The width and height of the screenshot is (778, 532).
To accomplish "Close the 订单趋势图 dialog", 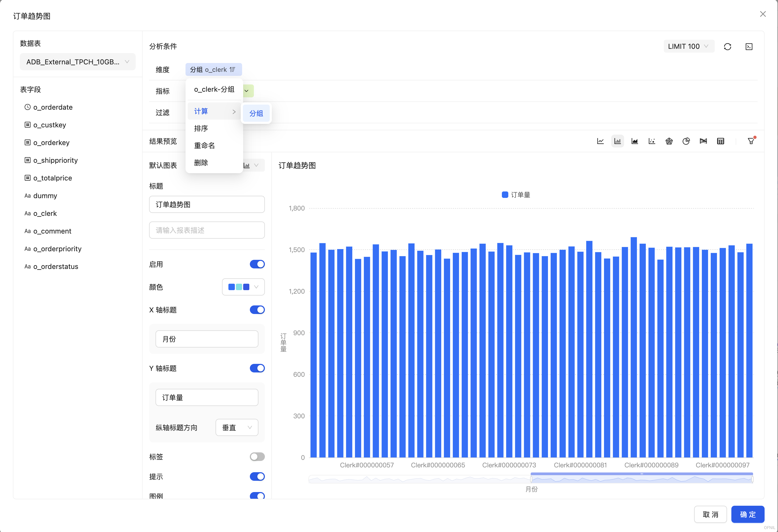I will click(x=763, y=14).
